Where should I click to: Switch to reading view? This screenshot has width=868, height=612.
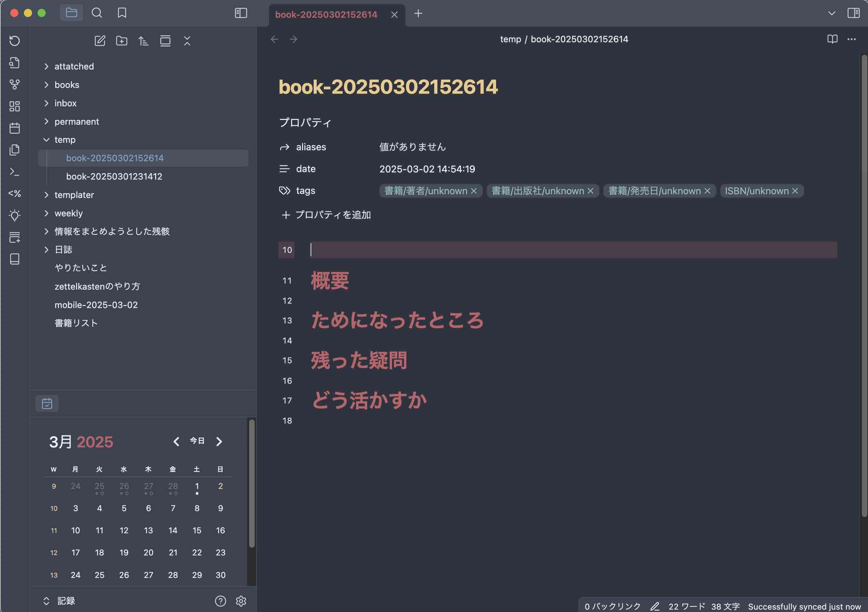(x=832, y=39)
